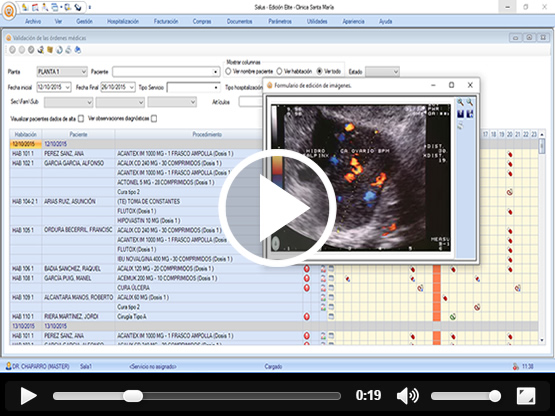The width and height of the screenshot is (555, 416).
Task: Tick Ver observaciones diagnósticas checkbox
Action: pos(154,119)
